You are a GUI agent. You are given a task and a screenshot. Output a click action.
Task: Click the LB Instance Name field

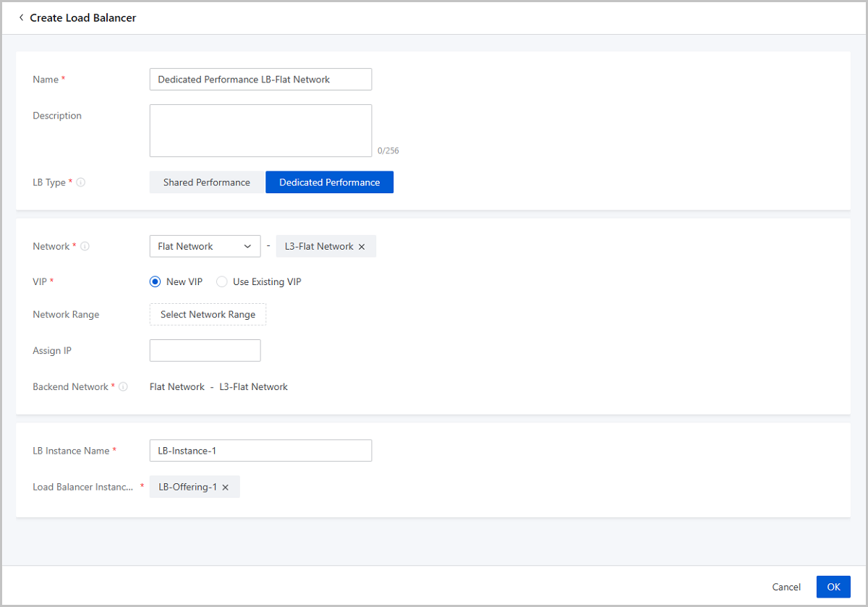point(260,451)
